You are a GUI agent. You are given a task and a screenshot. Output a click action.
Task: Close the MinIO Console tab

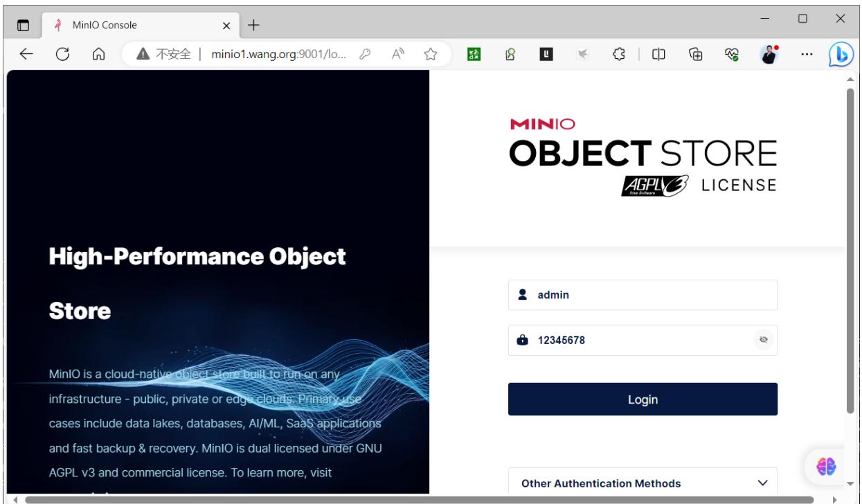pyautogui.click(x=226, y=24)
